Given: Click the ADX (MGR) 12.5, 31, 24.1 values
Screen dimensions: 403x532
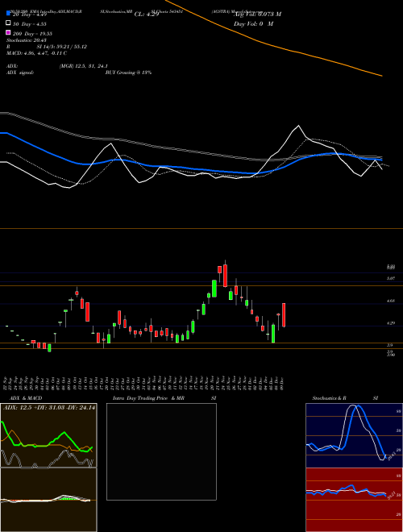Looking at the screenshot, I should tap(84, 66).
